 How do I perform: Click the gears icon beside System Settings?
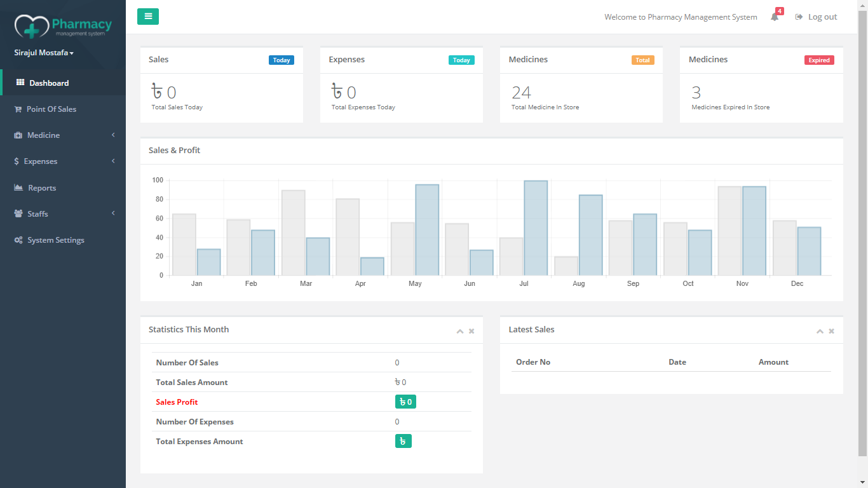pyautogui.click(x=18, y=240)
